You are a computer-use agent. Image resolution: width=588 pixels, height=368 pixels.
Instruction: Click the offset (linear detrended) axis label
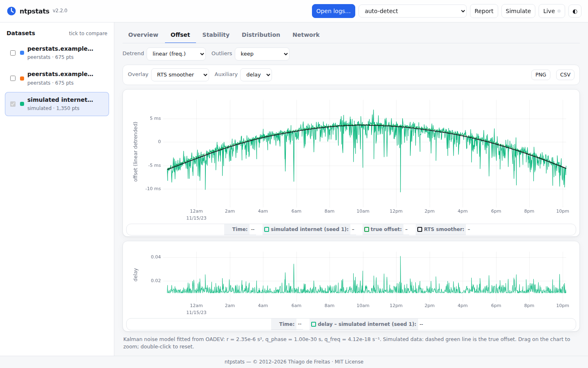click(x=136, y=151)
